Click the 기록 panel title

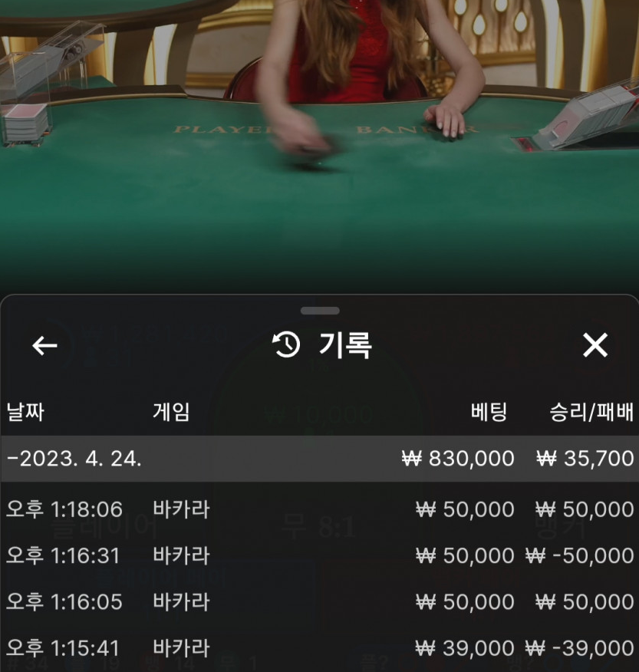(x=345, y=345)
